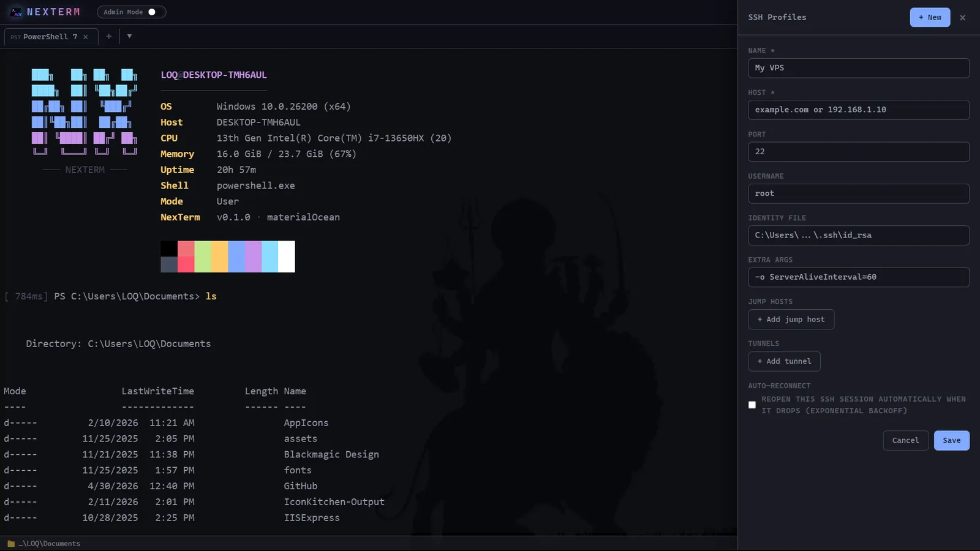
Task: Click the yellow color swatch
Action: point(219,257)
